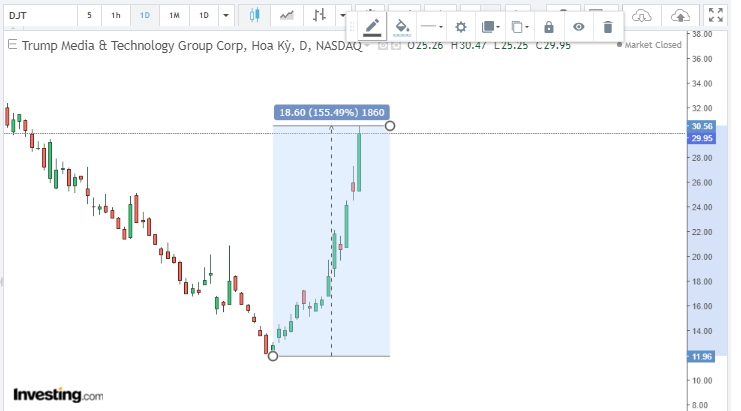Collapse the chart legend toggle beside title
The image size is (741, 411).
[x=10, y=45]
